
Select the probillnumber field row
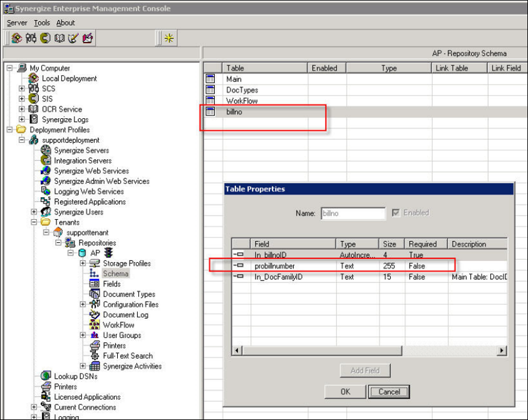370,266
